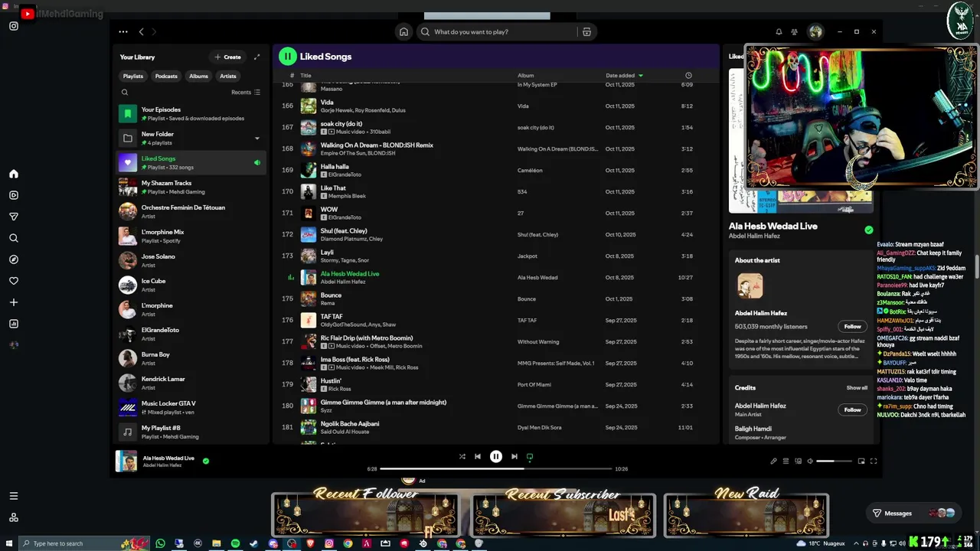Select the TAF TAF track row
980x551 pixels.
click(495, 320)
